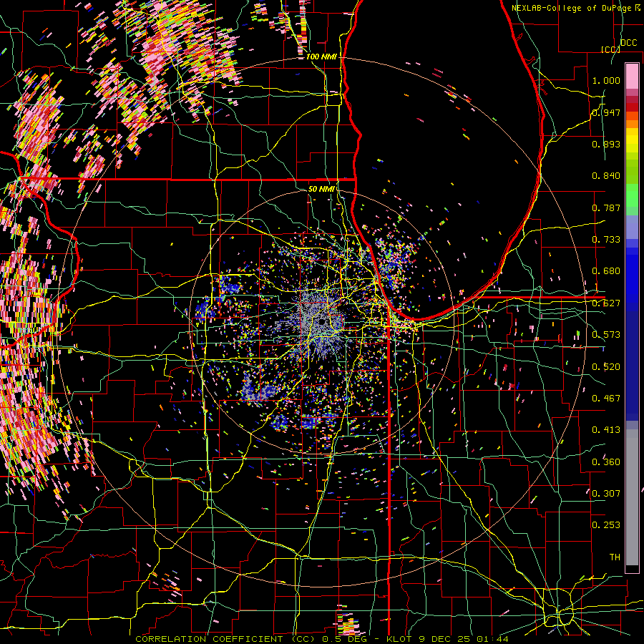
Task: Select the 0.360 value on the color scale
Action: click(606, 462)
